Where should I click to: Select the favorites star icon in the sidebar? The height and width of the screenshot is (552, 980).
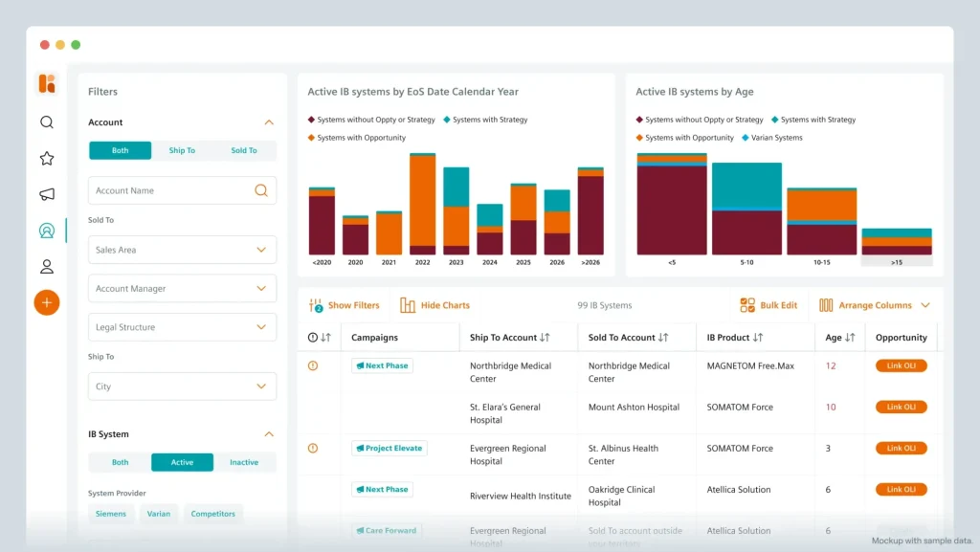tap(46, 158)
